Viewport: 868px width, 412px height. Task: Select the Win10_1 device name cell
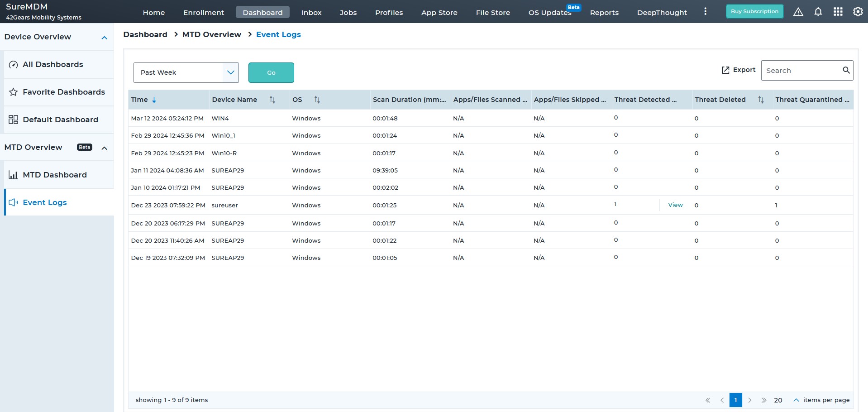coord(223,135)
